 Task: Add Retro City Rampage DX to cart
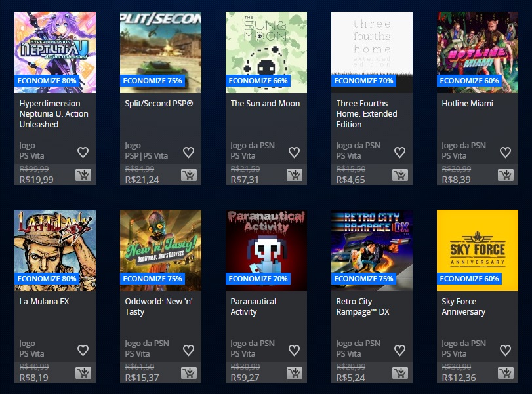pyautogui.click(x=400, y=373)
